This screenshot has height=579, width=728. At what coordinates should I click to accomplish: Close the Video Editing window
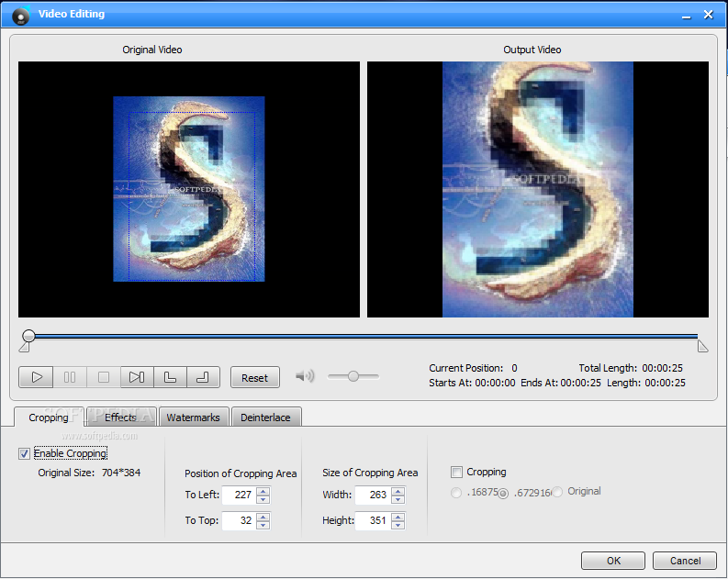pyautogui.click(x=708, y=15)
